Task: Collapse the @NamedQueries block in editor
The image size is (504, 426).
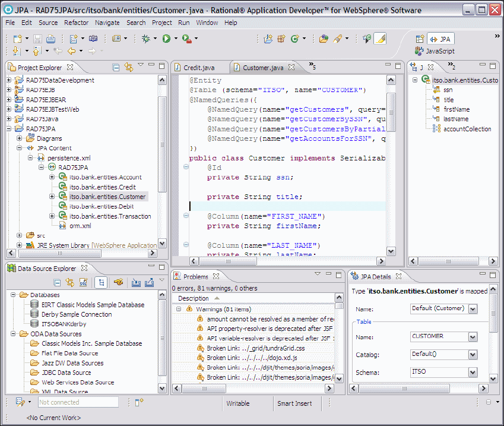Action: (186, 100)
